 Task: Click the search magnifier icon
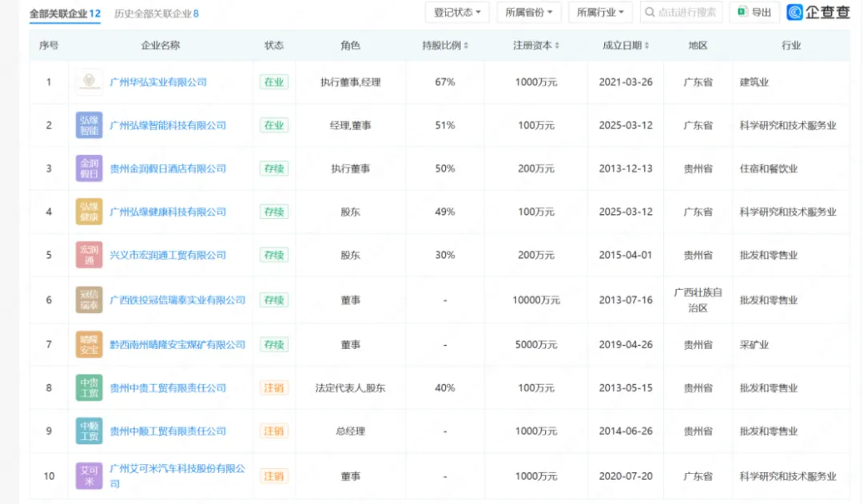pyautogui.click(x=650, y=12)
